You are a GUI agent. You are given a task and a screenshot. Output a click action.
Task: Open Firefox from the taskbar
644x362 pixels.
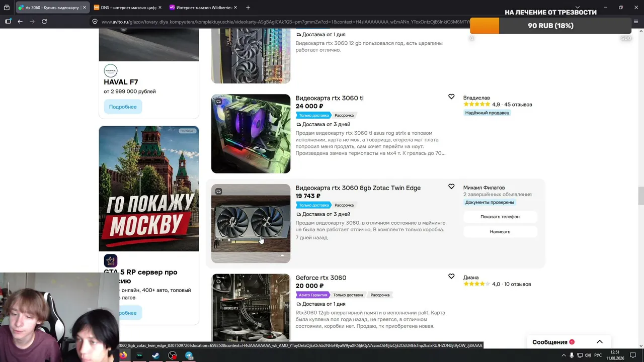pyautogui.click(x=123, y=355)
